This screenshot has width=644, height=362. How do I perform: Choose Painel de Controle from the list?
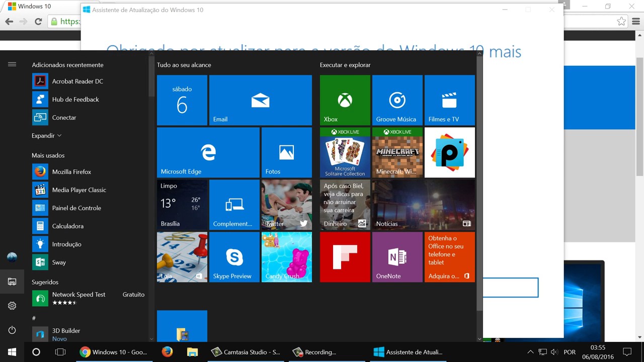click(x=76, y=208)
